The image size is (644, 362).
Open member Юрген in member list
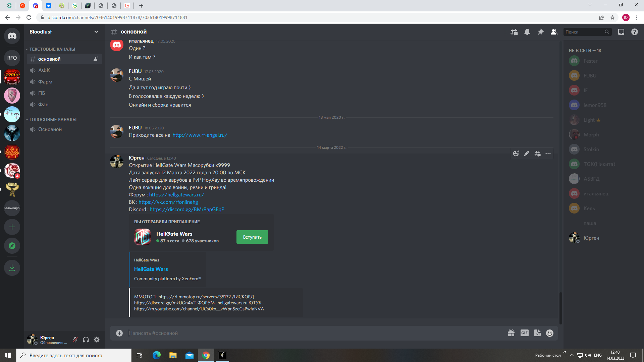point(604,238)
